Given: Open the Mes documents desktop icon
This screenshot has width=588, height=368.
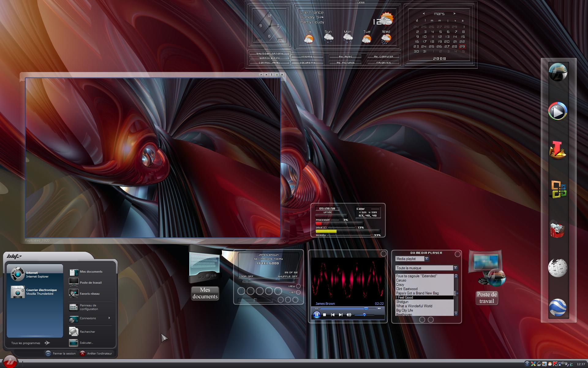Looking at the screenshot, I should click(x=205, y=273).
